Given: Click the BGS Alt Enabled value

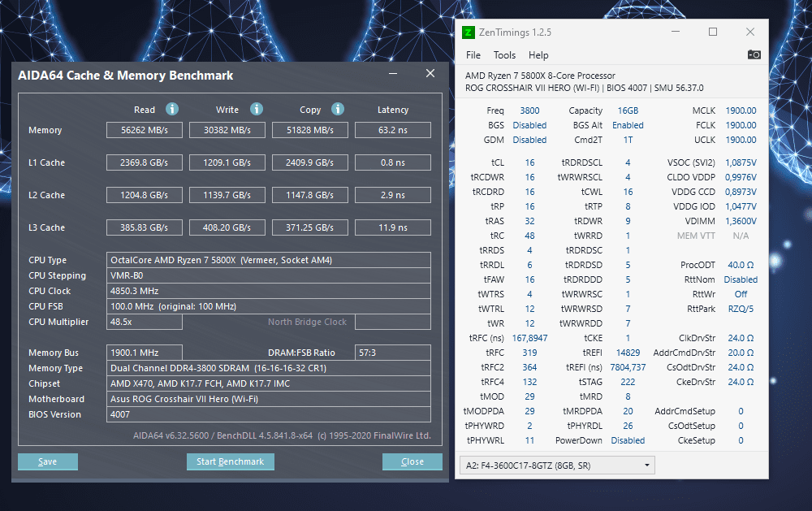Looking at the screenshot, I should click(x=628, y=125).
